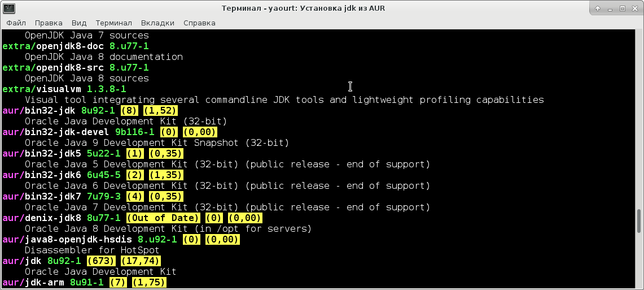
Task: Click version 9b116-1 text
Action: tap(135, 132)
